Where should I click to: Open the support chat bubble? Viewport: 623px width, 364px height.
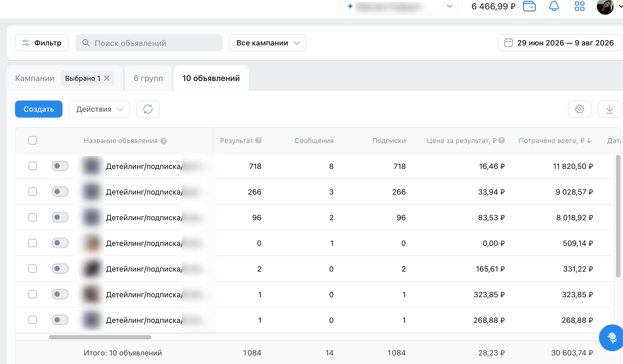(612, 338)
